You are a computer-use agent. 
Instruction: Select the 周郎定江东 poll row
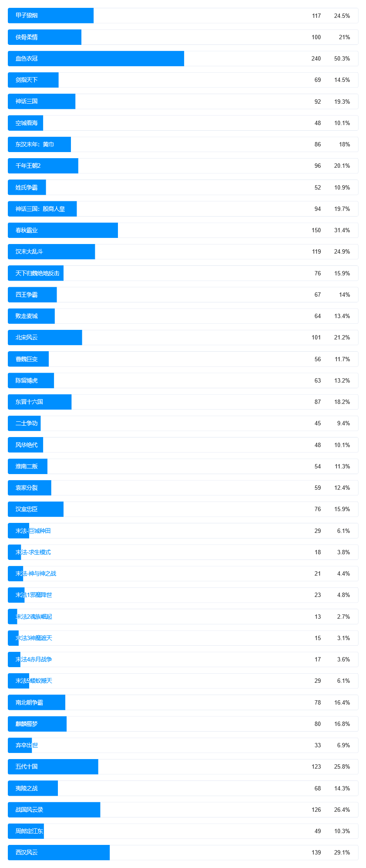29,831
